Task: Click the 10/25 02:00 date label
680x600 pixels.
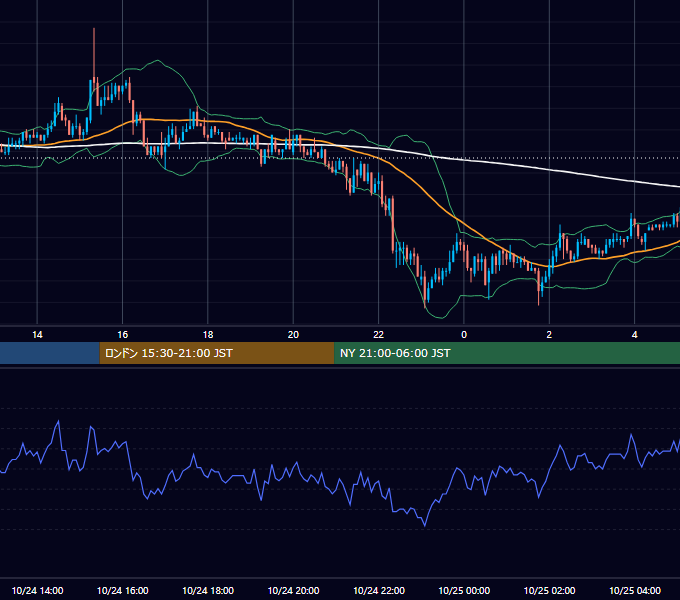Action: (549, 590)
